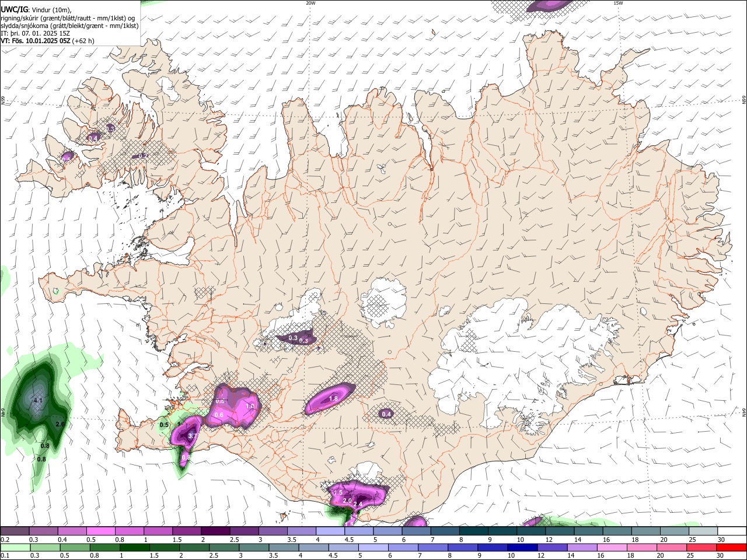Viewport: 747px width, 560px height.
Task: Click the 2.4 value on the south coast
Action: (358, 504)
